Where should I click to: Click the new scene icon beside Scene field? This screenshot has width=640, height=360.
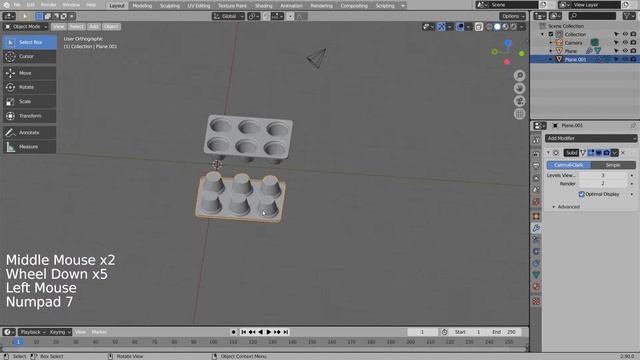click(x=543, y=5)
